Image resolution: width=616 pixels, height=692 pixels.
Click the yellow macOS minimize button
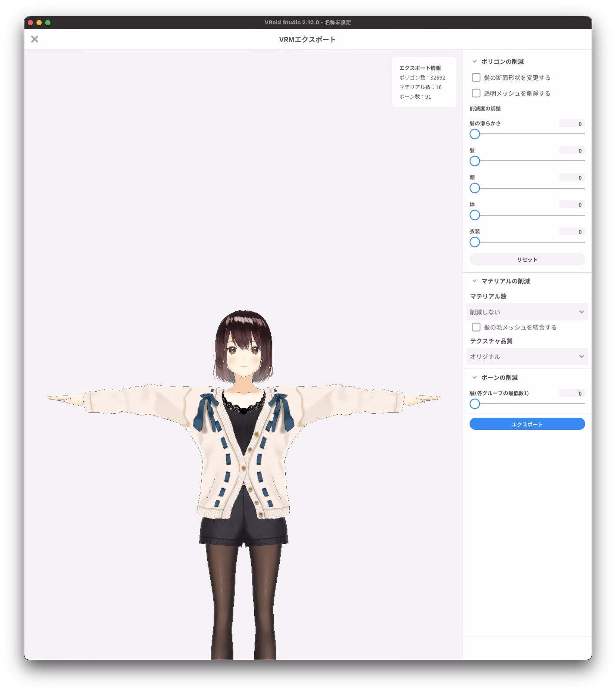tap(39, 23)
